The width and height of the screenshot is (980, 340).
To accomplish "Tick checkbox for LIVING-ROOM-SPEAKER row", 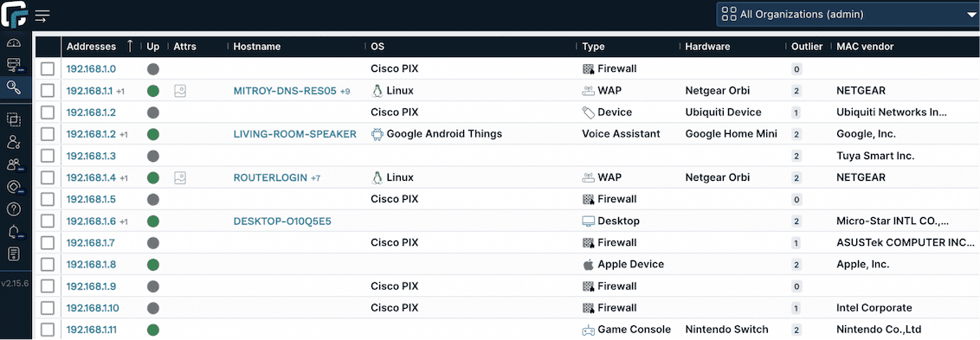I will click(48, 134).
